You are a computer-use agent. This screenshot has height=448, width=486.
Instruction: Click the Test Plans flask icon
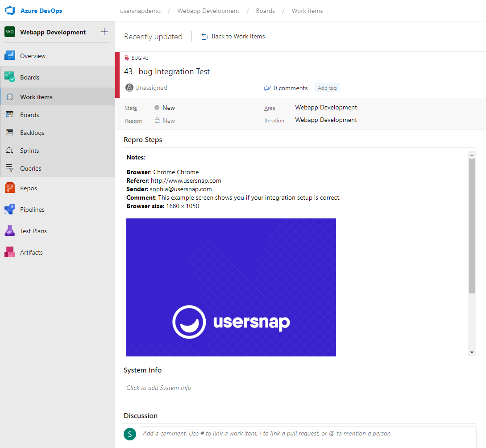tap(10, 231)
